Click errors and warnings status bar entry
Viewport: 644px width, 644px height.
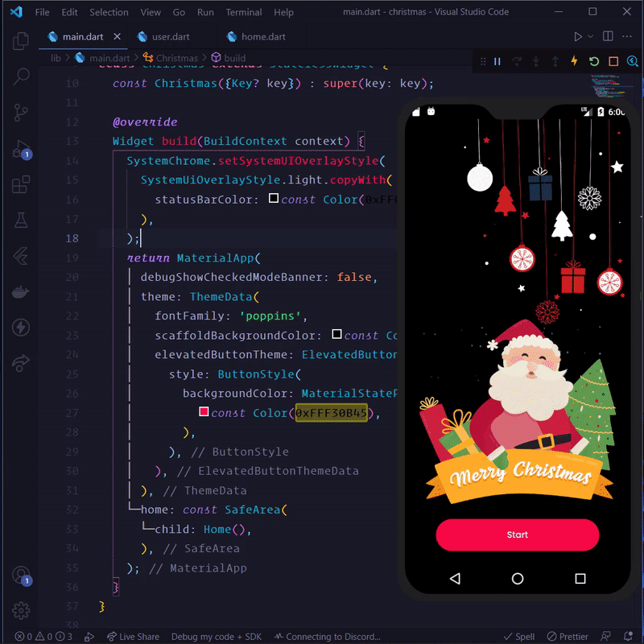pyautogui.click(x=43, y=636)
